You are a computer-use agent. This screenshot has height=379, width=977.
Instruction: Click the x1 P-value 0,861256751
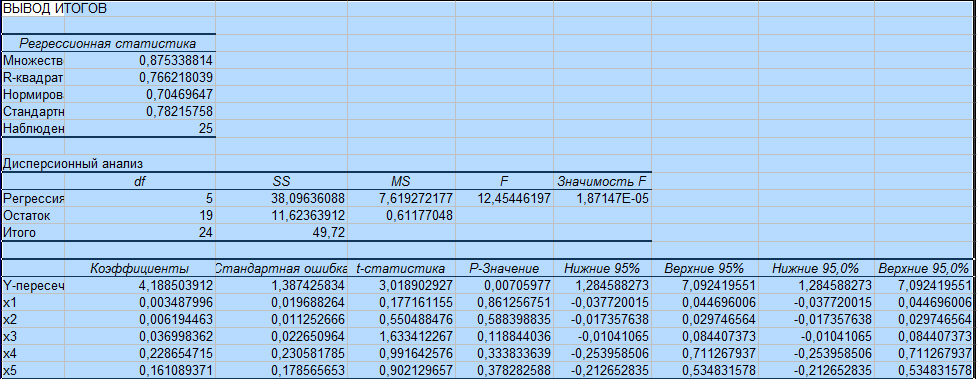click(x=515, y=303)
